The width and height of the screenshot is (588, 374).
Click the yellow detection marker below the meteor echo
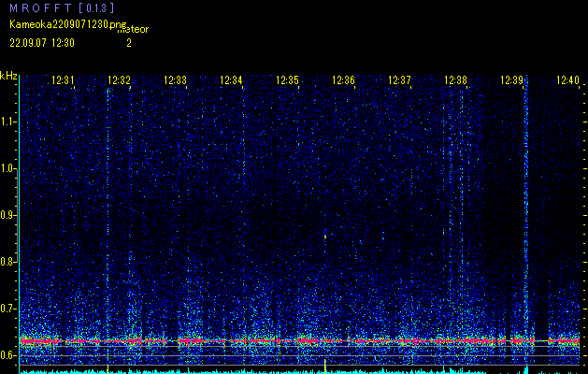click(x=324, y=366)
